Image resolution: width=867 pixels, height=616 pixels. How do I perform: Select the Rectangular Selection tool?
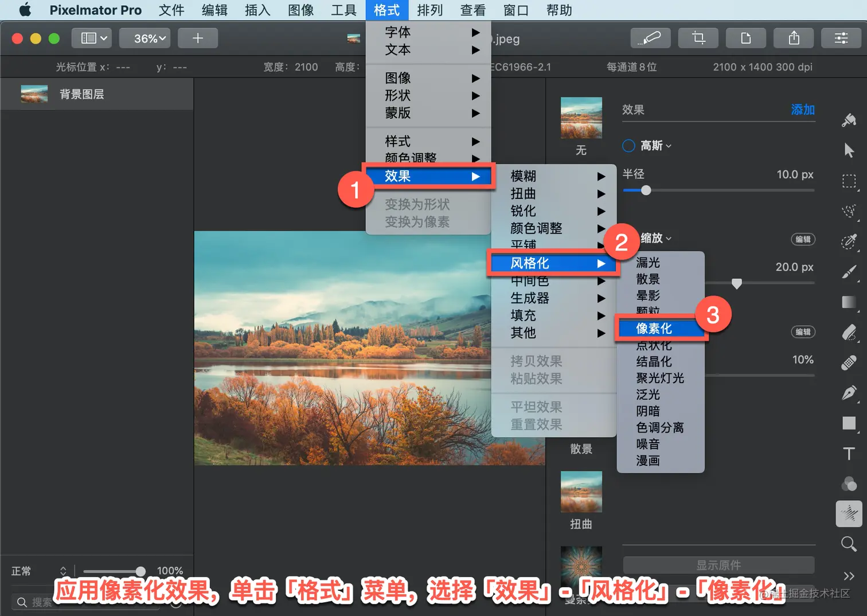coord(849,181)
